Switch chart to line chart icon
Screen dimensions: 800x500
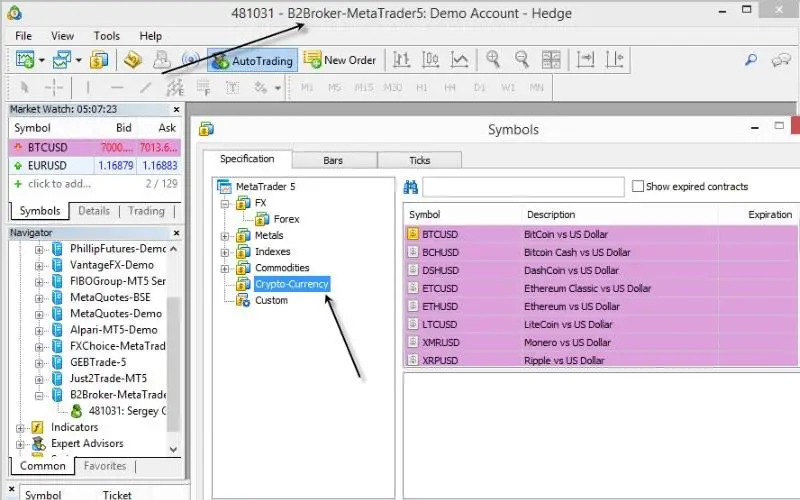click(460, 60)
